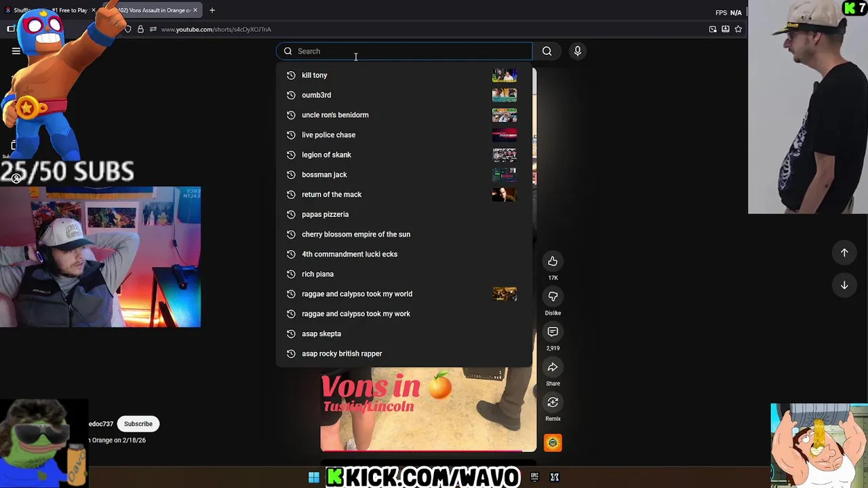
Task: Click the youtube.com/shorts address bar URL
Action: point(216,29)
